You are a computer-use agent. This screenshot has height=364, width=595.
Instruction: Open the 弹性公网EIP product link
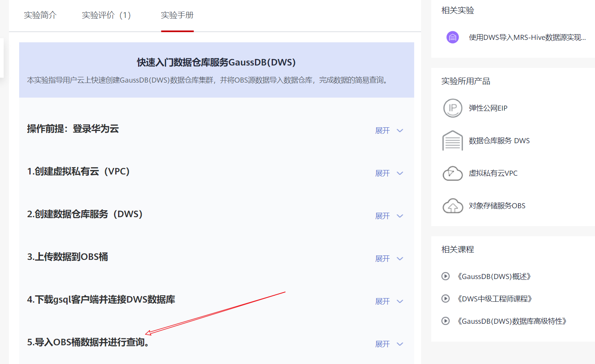coord(488,108)
